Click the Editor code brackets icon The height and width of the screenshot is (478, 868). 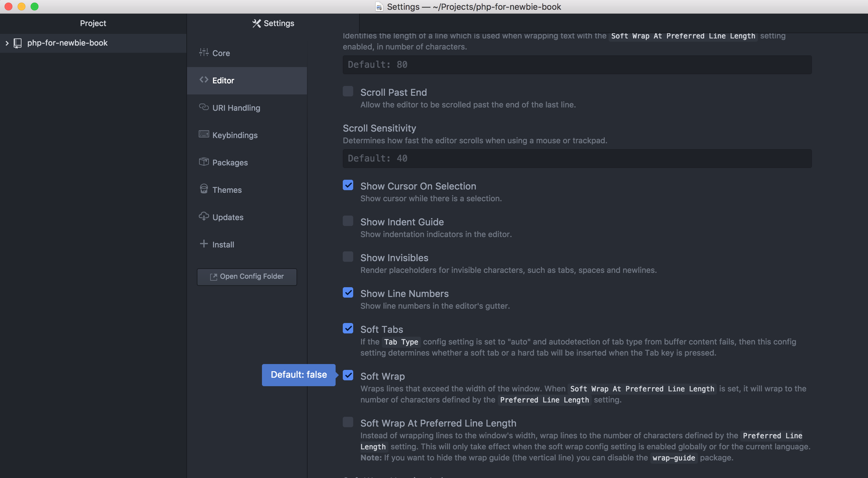(204, 80)
